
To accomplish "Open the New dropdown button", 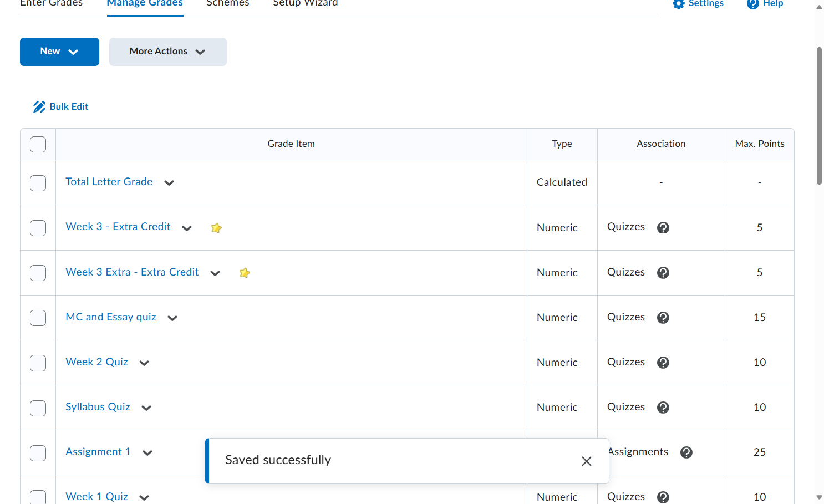I will click(59, 52).
